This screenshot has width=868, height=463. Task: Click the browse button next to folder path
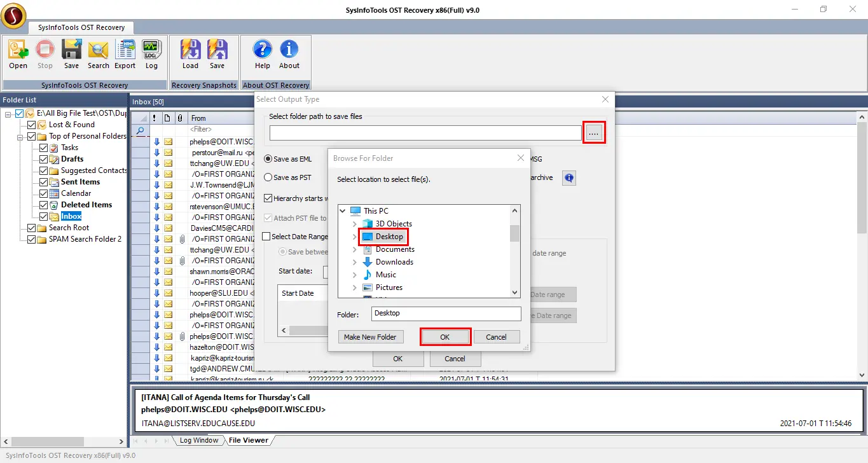click(x=594, y=132)
